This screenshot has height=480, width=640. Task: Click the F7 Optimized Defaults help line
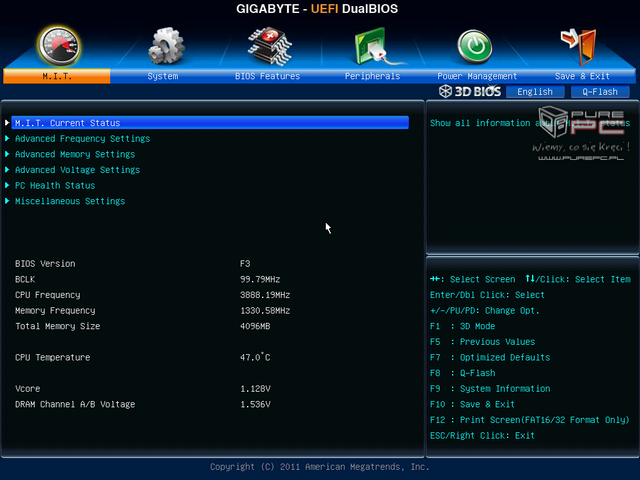(x=490, y=358)
